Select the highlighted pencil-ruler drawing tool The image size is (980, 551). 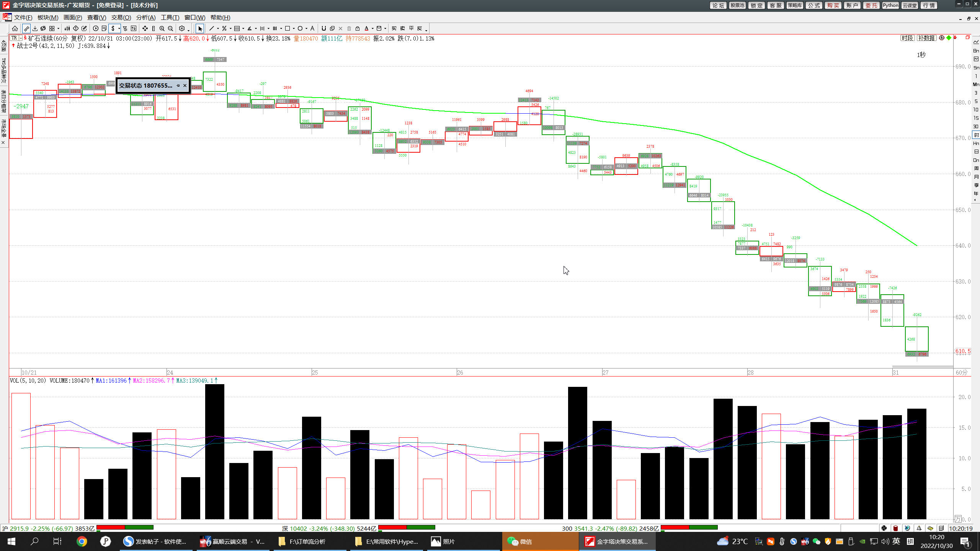(x=26, y=28)
